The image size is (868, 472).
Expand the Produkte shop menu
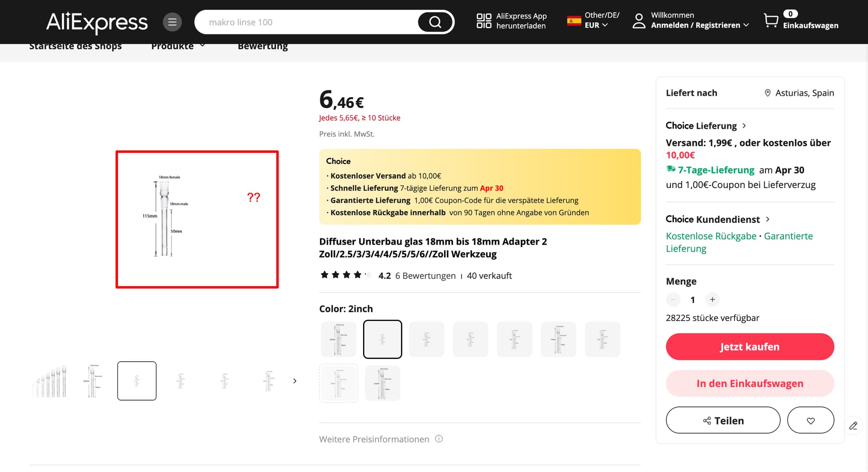coord(178,47)
